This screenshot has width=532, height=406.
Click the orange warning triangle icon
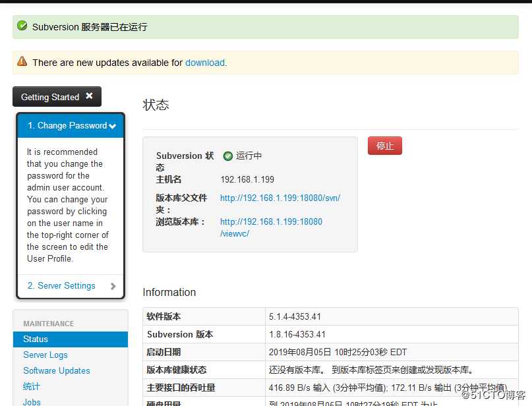tap(22, 61)
